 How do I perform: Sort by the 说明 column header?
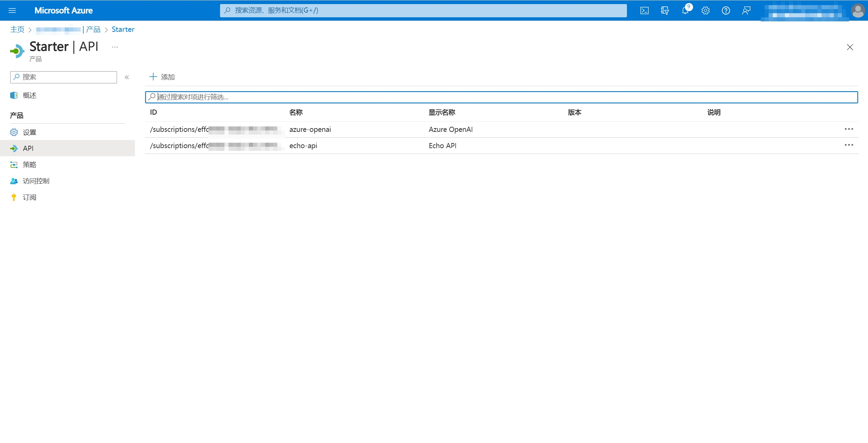(714, 112)
